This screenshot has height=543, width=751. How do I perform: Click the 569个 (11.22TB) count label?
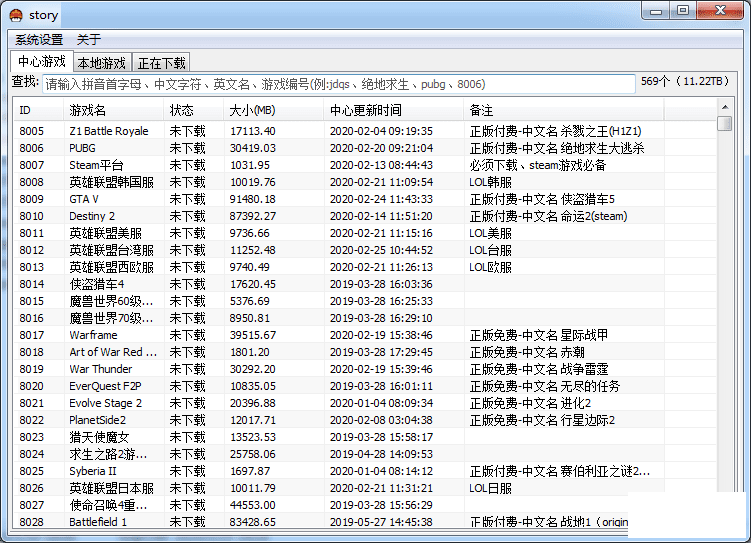(x=685, y=81)
